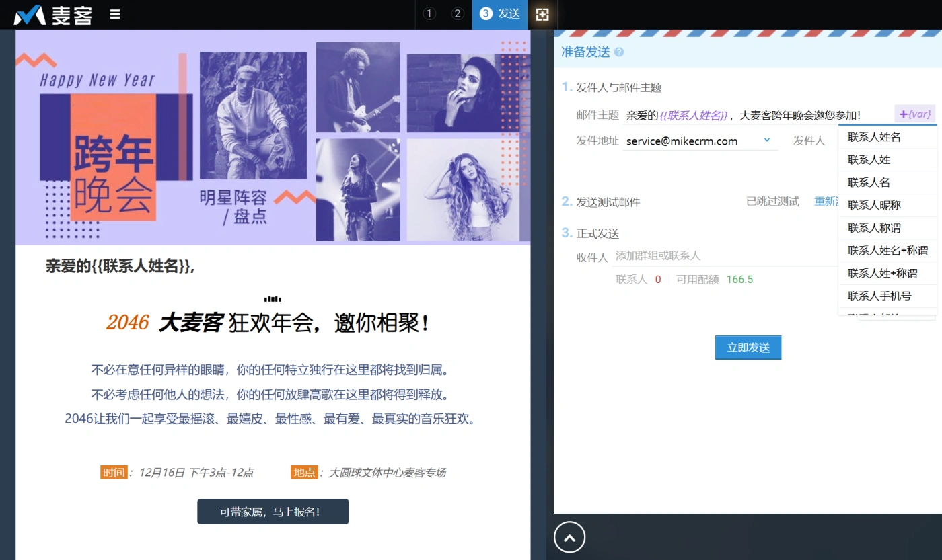This screenshot has width=942, height=560.
Task: Click the 收件人 add group or contact field
Action: pyautogui.click(x=725, y=256)
